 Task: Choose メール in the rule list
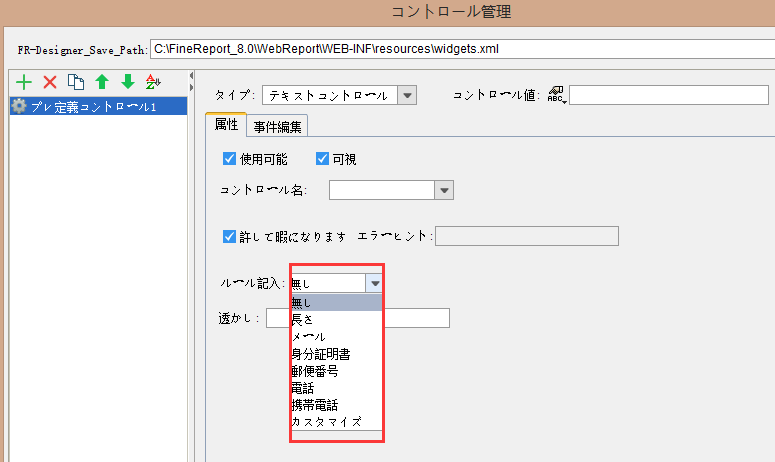point(337,337)
